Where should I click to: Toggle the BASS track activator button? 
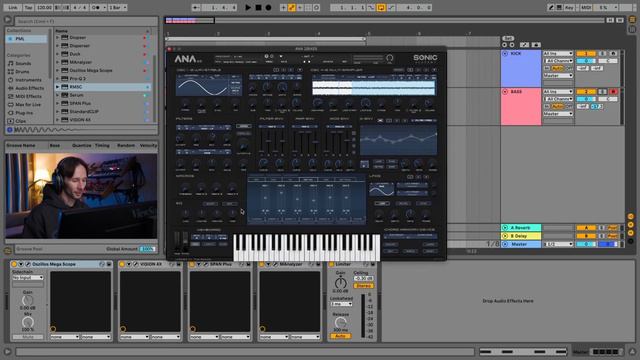click(x=586, y=92)
